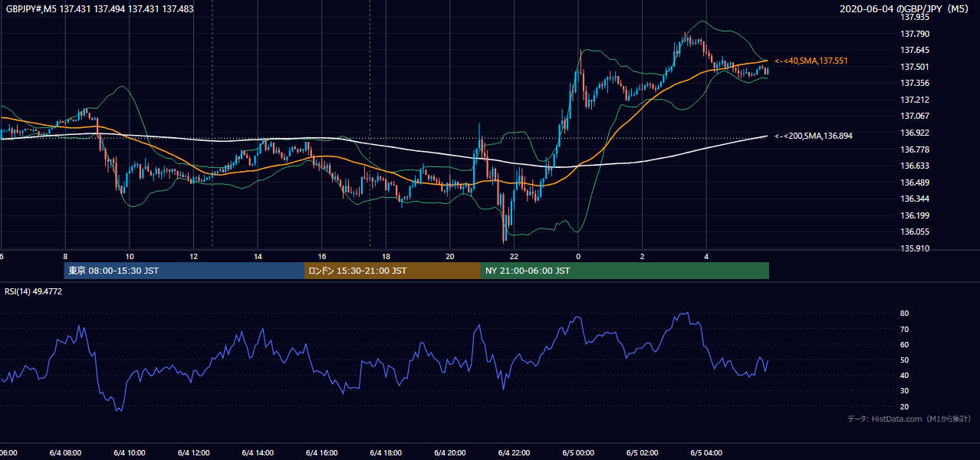This screenshot has height=460, width=980.
Task: Select the 200 SMA label 136.894
Action: 814,136
